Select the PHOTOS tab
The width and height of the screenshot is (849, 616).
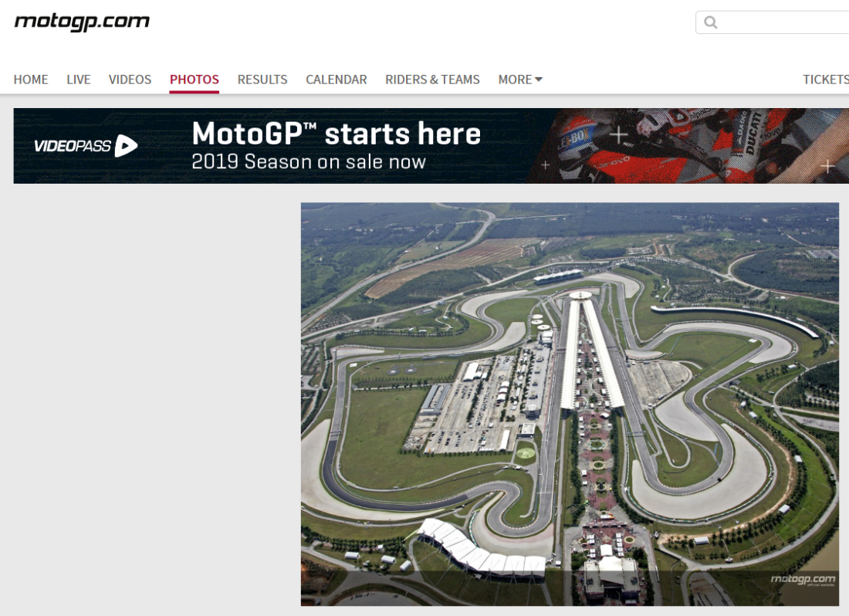tap(194, 80)
